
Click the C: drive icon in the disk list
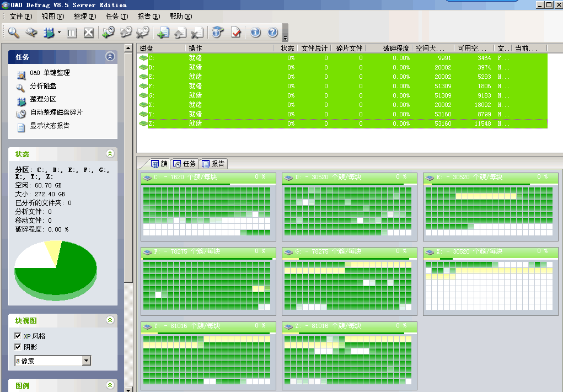(143, 58)
